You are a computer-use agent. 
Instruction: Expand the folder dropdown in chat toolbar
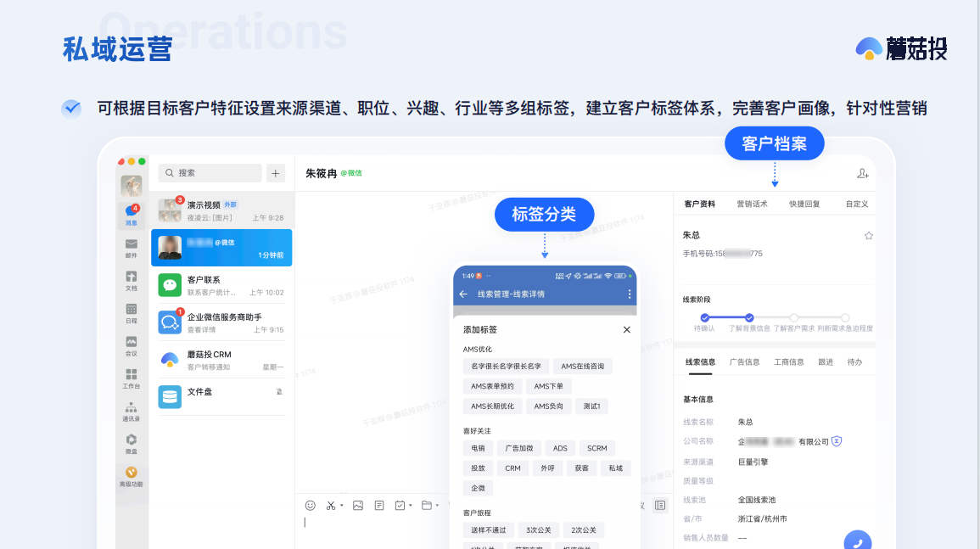[x=438, y=506]
